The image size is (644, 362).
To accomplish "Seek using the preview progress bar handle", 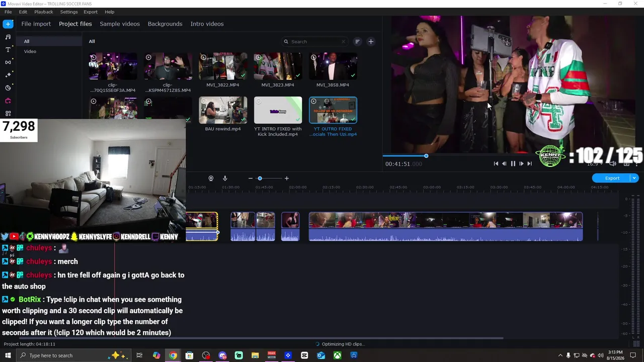I will (426, 156).
